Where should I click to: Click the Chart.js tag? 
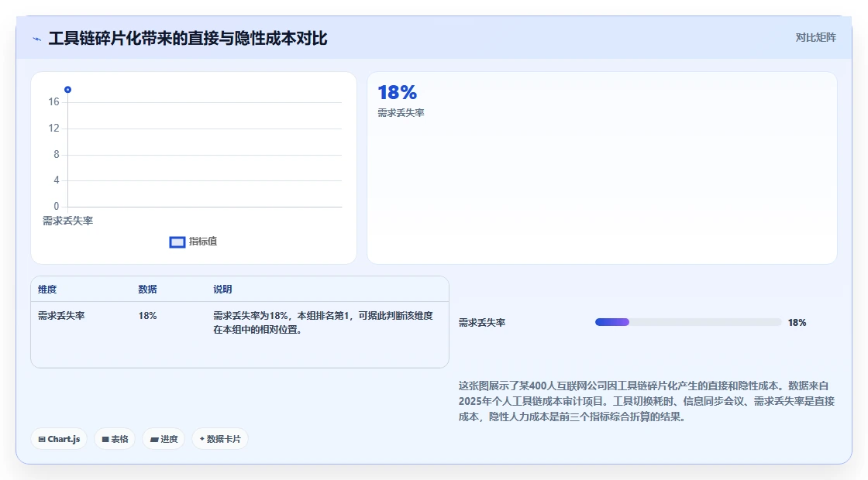(x=59, y=439)
